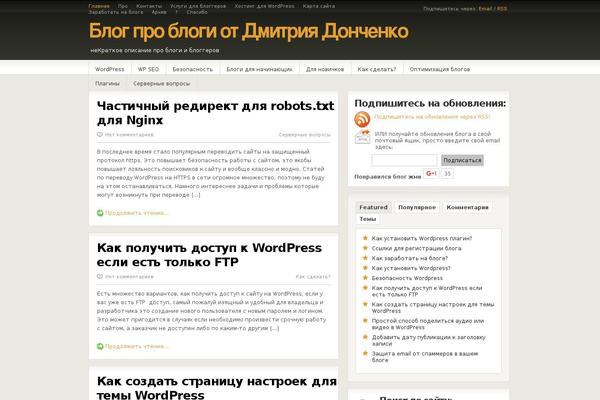Viewport: 600px width, 400px height.
Task: Open 'Ссылки для регистрации блога' featured link
Action: [x=416, y=248]
